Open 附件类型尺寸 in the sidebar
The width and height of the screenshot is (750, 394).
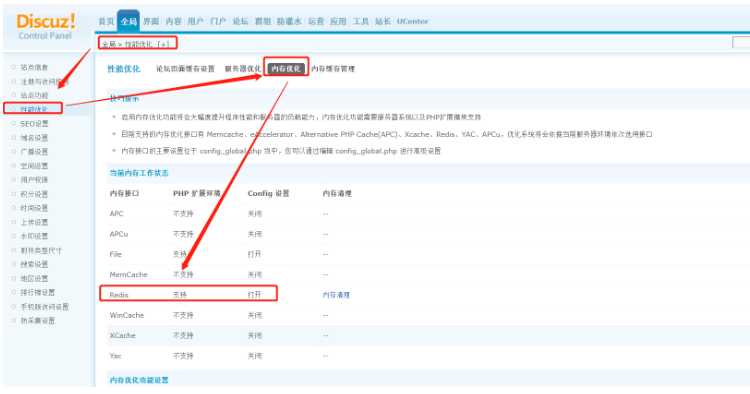(41, 250)
